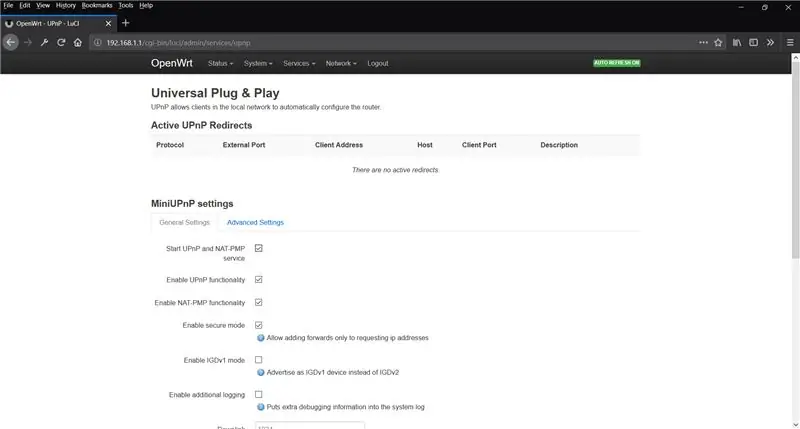Expand the Status dropdown menu
This screenshot has width=800, height=429.
tap(220, 63)
